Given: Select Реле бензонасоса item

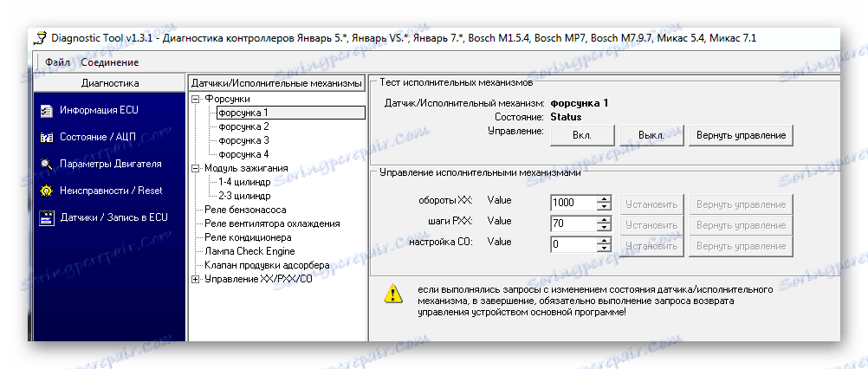Looking at the screenshot, I should pos(245,210).
